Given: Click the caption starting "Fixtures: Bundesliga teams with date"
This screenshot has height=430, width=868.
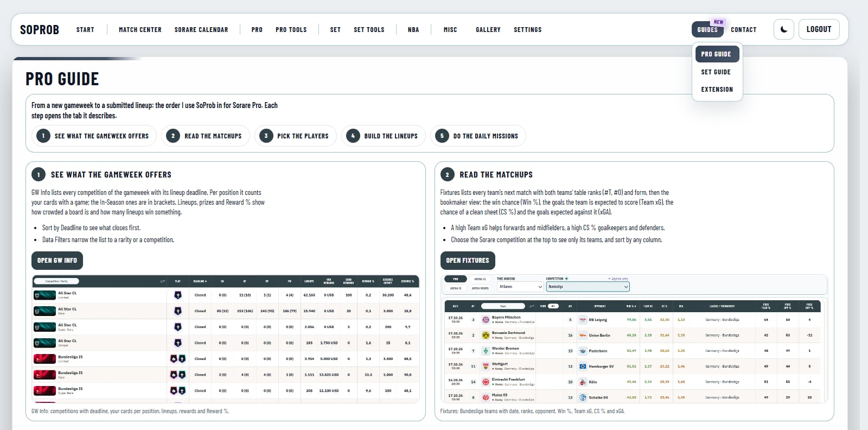Looking at the screenshot, I should 533,411.
